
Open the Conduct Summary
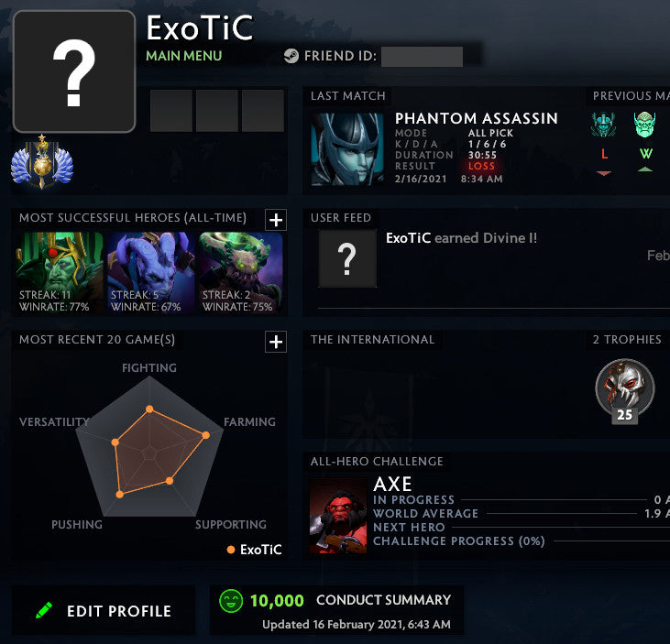[383, 600]
